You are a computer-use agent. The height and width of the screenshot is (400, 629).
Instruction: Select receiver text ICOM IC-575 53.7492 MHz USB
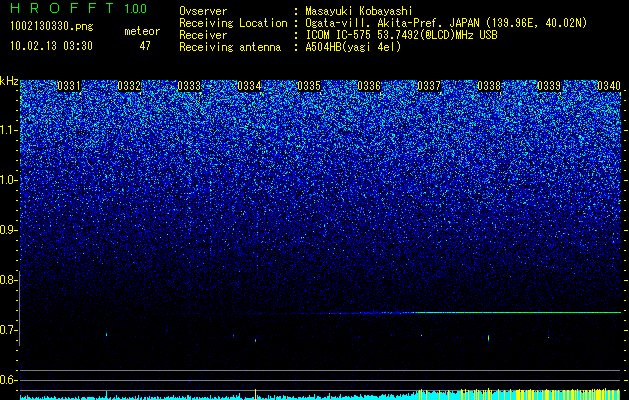[x=401, y=35]
